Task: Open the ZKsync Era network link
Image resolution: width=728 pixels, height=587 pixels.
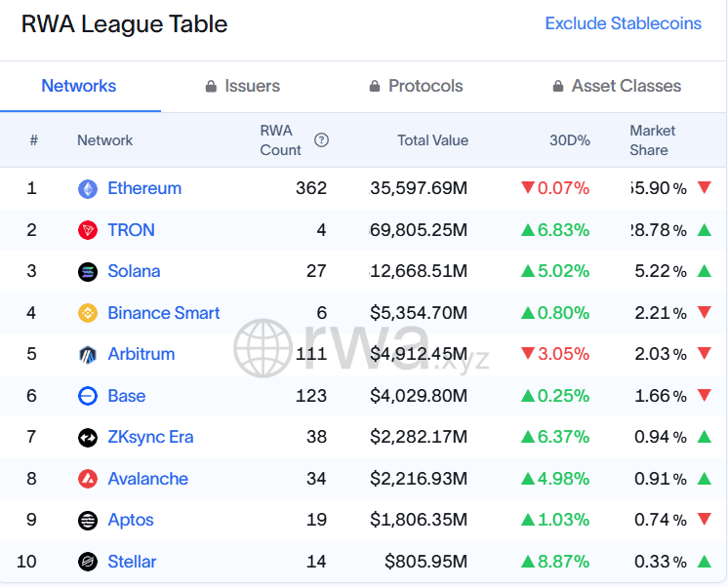Action: [150, 437]
